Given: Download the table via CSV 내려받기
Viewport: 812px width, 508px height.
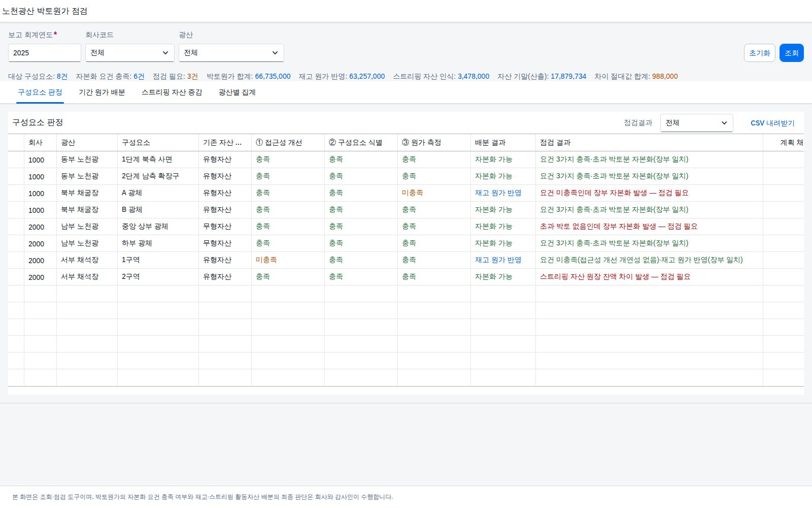Looking at the screenshot, I should pyautogui.click(x=772, y=123).
